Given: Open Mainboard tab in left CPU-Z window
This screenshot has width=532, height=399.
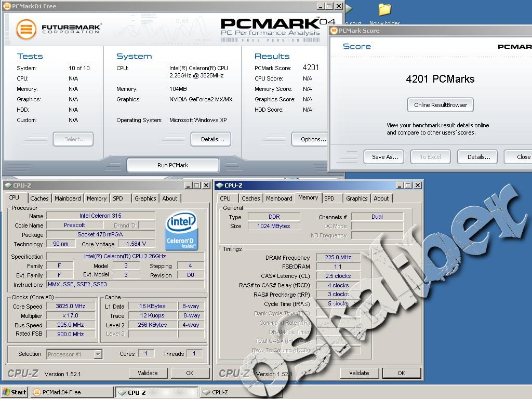Looking at the screenshot, I should [x=68, y=198].
